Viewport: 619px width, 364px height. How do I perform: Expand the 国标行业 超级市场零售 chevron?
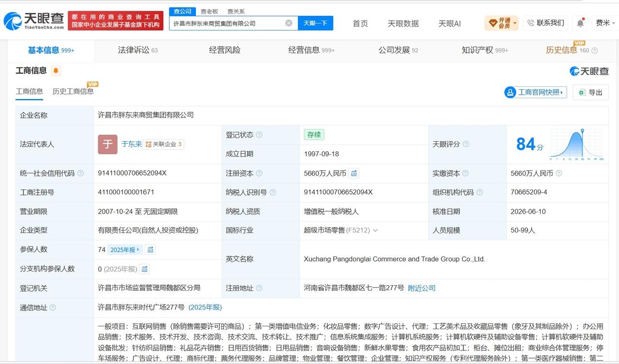(375, 231)
